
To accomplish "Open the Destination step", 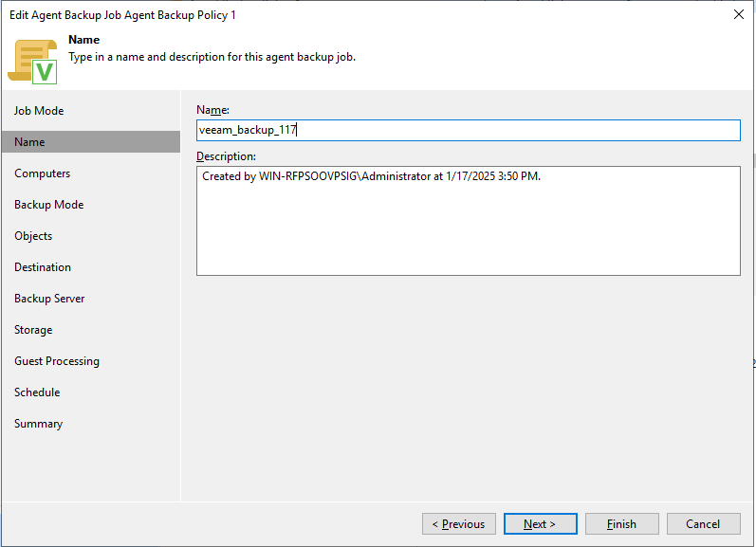I will pyautogui.click(x=43, y=267).
